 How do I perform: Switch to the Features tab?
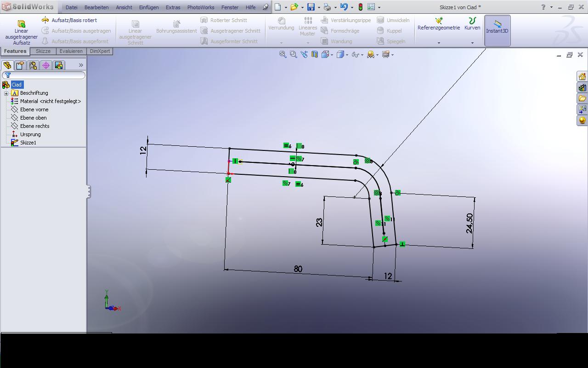tap(15, 51)
